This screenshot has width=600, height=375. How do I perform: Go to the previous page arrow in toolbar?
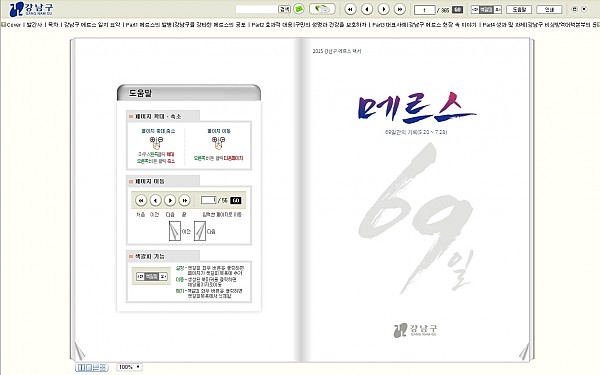[x=367, y=9]
